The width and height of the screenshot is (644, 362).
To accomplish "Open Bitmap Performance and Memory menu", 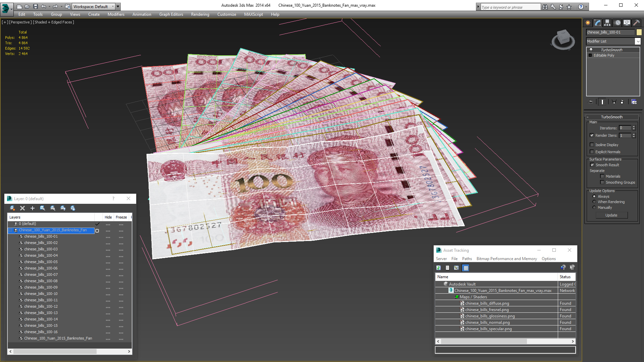I will tap(506, 259).
